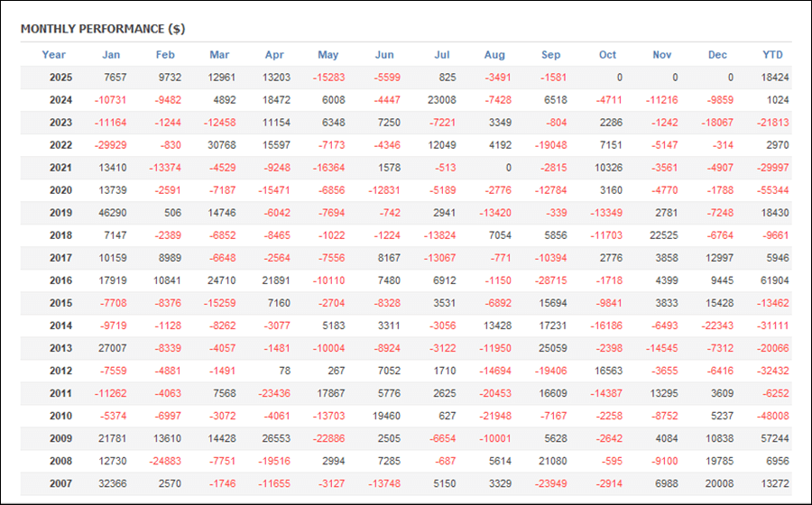812x505 pixels.
Task: Click the YTD column header
Action: click(x=772, y=55)
